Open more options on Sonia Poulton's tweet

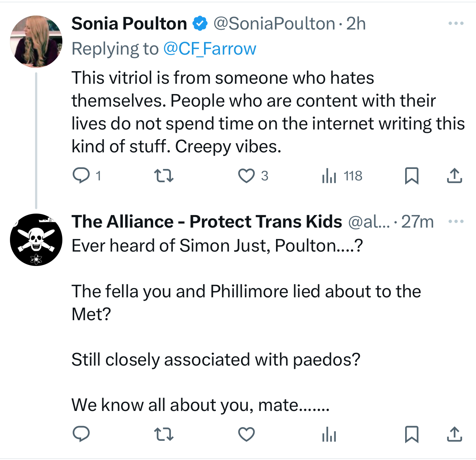456,24
